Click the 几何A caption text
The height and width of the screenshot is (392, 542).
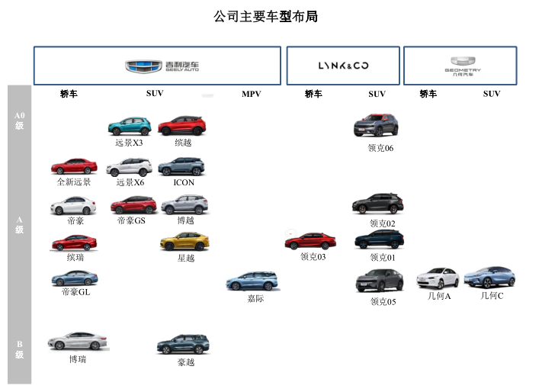click(x=439, y=296)
